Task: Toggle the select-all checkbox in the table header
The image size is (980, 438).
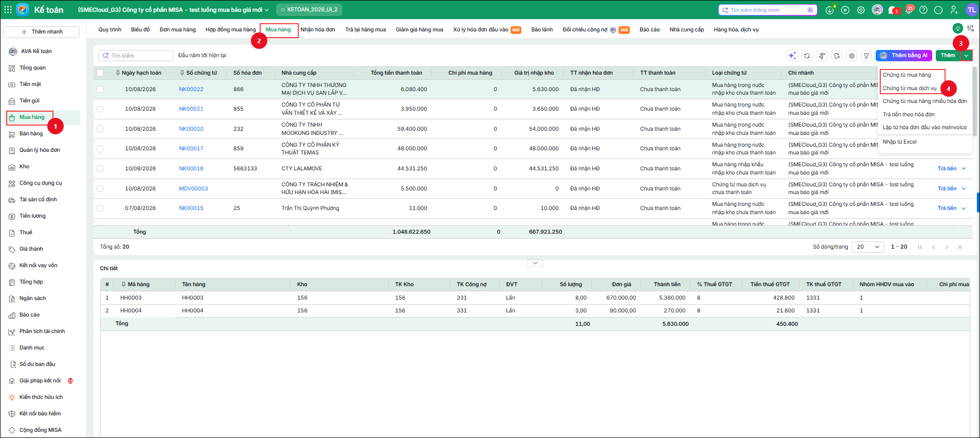Action: coord(100,73)
